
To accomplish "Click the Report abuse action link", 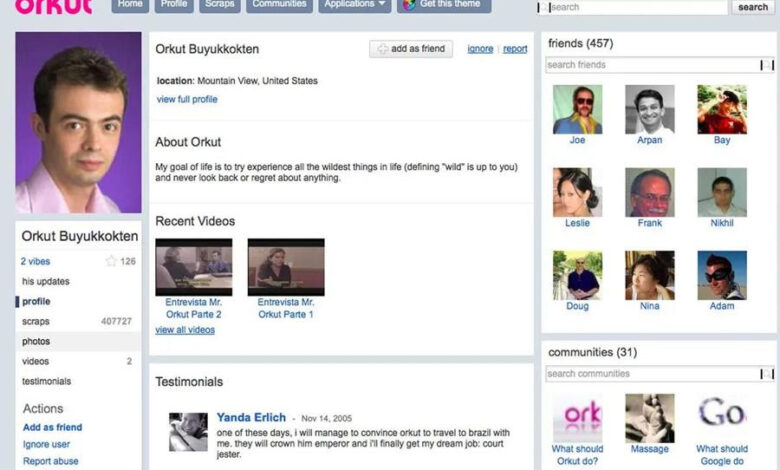I will tap(51, 461).
